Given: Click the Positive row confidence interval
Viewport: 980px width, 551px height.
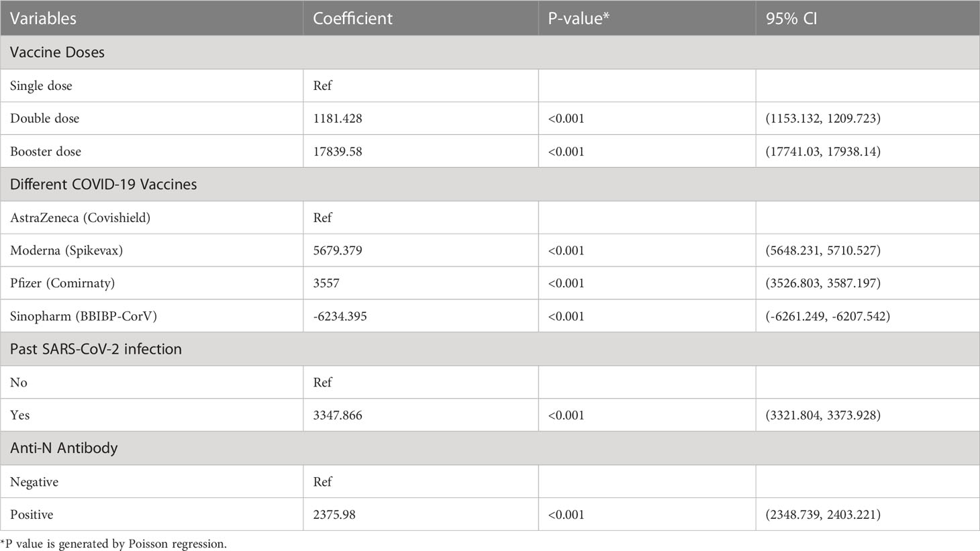Looking at the screenshot, I should click(x=823, y=515).
